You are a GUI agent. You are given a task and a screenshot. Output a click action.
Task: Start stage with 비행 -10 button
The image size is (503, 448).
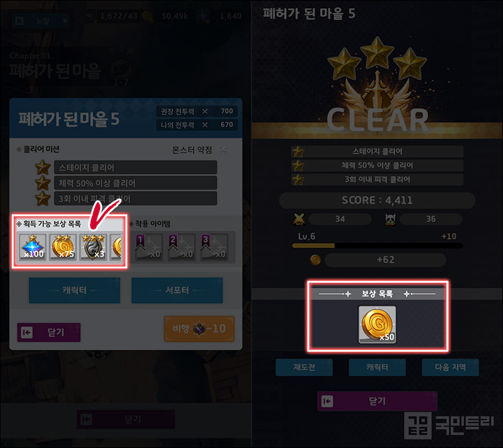pos(199,329)
